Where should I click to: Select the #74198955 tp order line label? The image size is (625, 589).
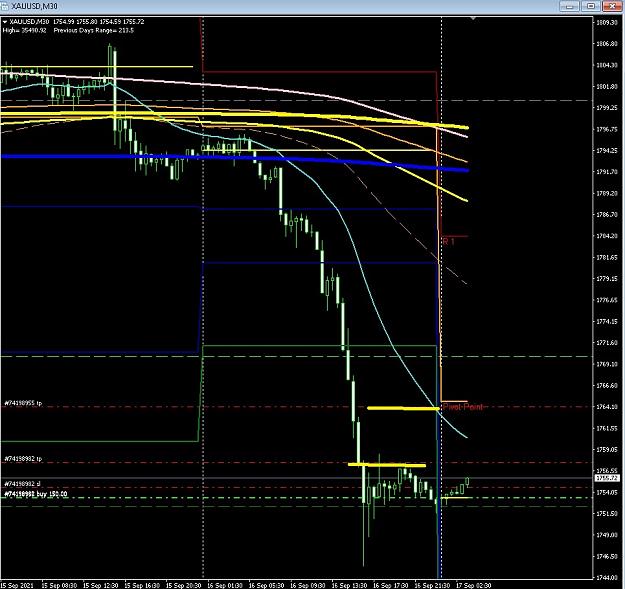tap(23, 403)
